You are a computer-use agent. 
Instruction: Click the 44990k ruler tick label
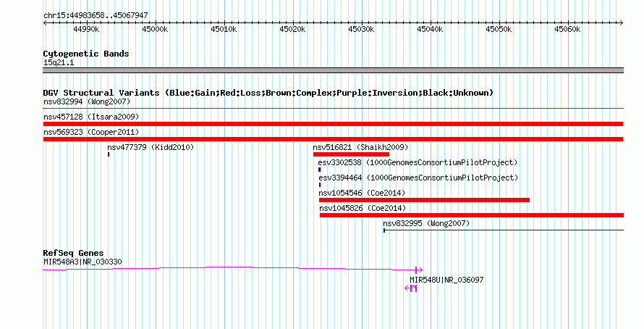pyautogui.click(x=86, y=29)
